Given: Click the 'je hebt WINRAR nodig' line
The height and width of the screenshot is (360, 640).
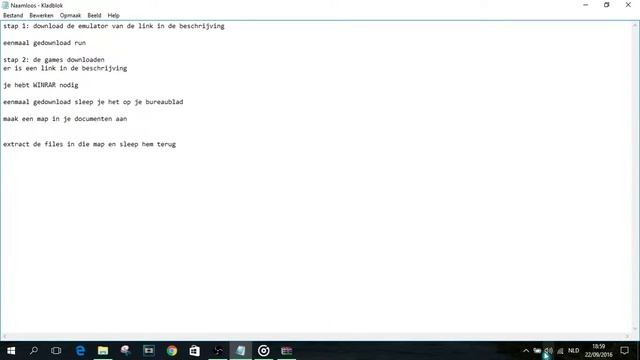Looking at the screenshot, I should tap(41, 85).
